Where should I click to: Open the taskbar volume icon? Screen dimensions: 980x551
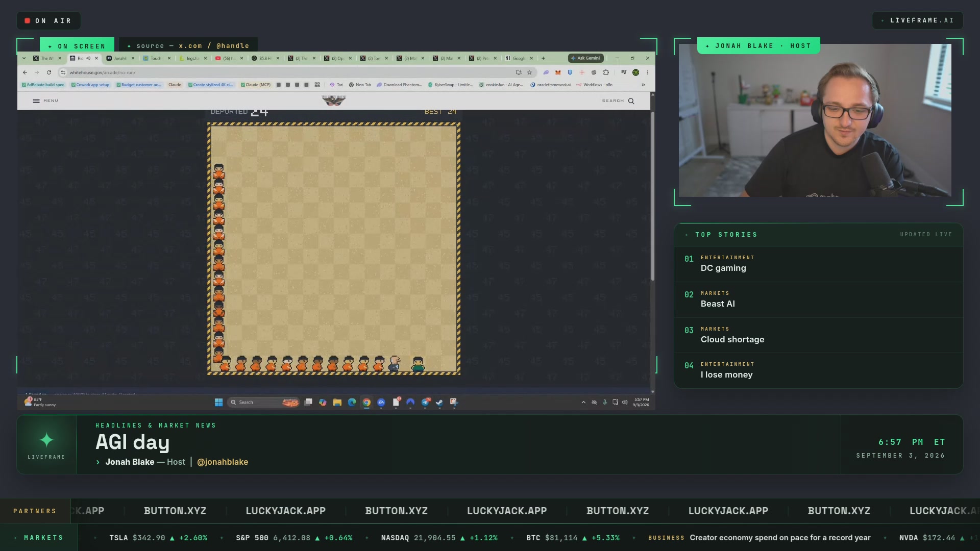[625, 402]
